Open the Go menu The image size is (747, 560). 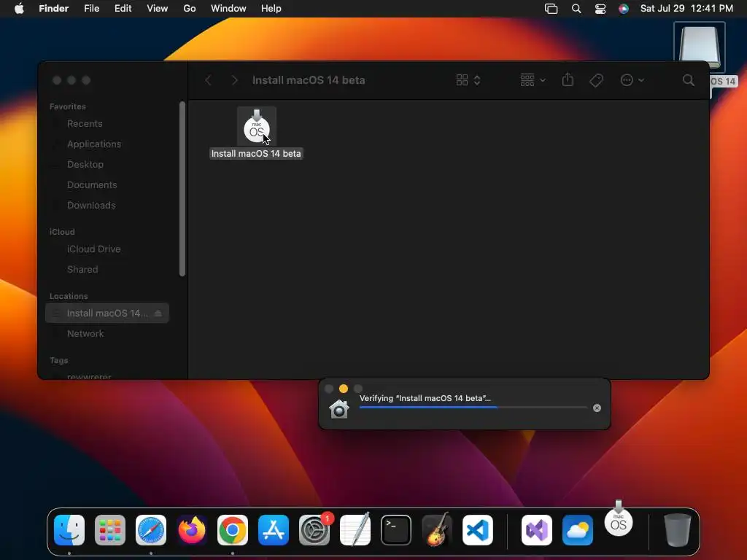pyautogui.click(x=190, y=9)
